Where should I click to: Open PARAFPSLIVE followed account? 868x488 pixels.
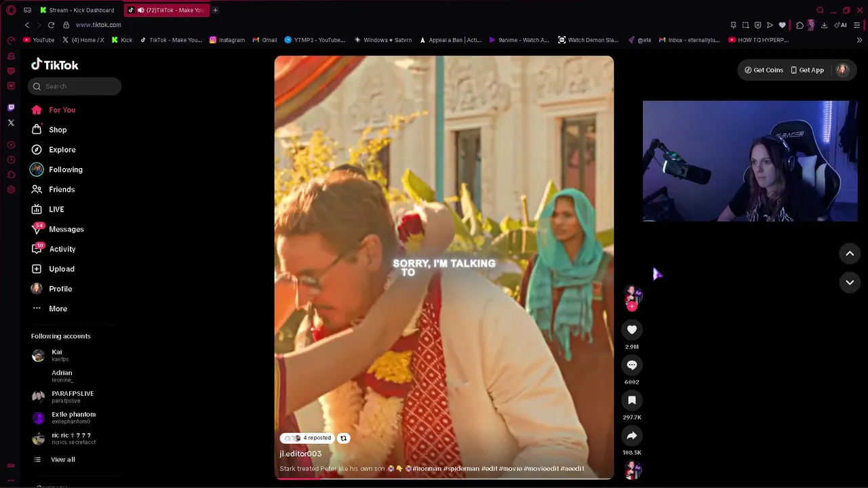62,397
